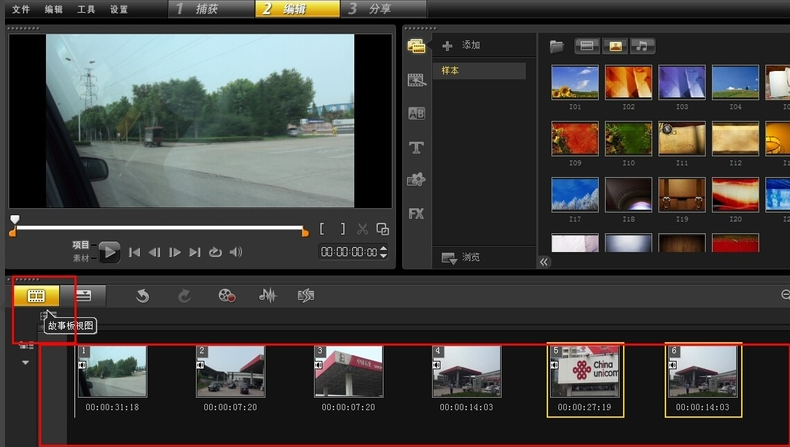Open the FX filter library

pos(416,214)
